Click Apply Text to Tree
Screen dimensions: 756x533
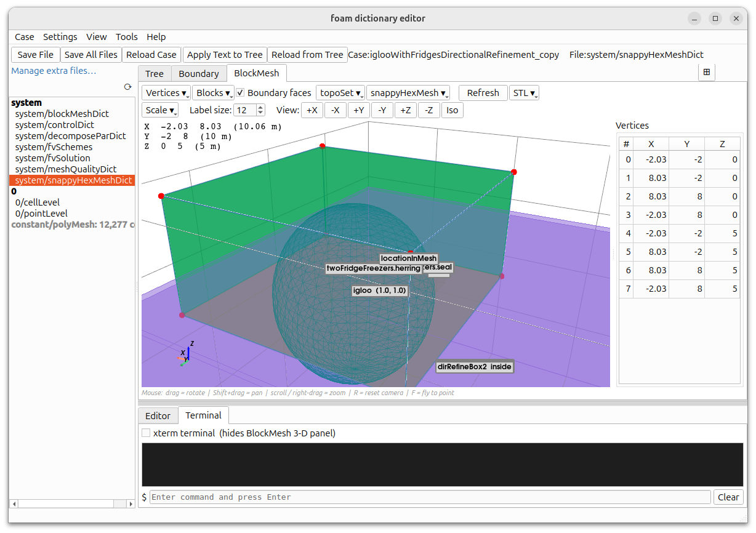(225, 55)
